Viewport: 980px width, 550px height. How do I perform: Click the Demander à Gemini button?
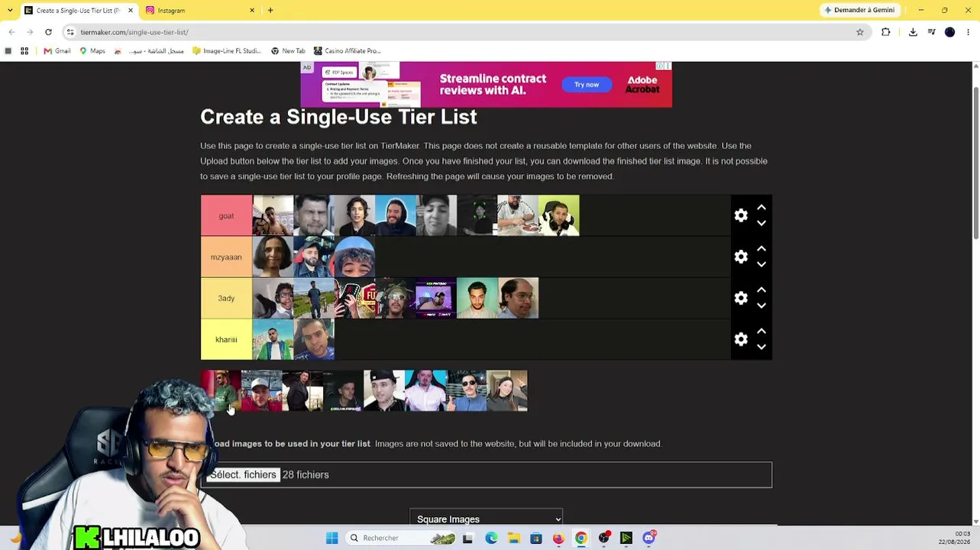pyautogui.click(x=860, y=11)
